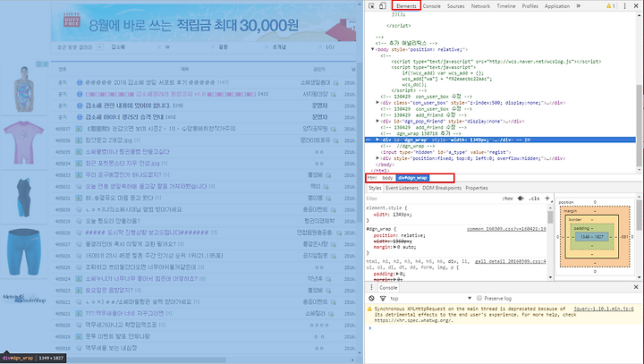The height and width of the screenshot is (364, 644).
Task: Click the yellow warning count badge
Action: click(611, 5)
